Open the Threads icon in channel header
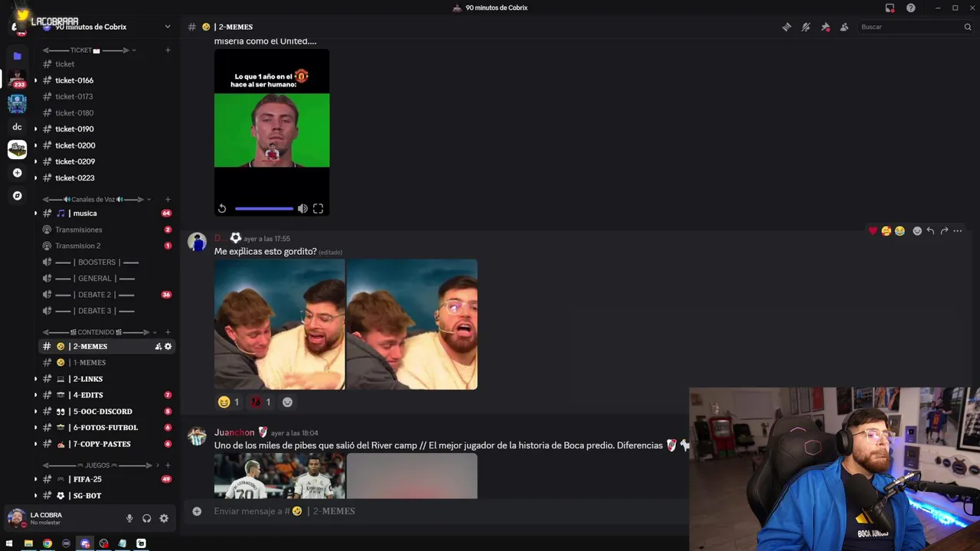Image resolution: width=980 pixels, height=551 pixels. [786, 27]
